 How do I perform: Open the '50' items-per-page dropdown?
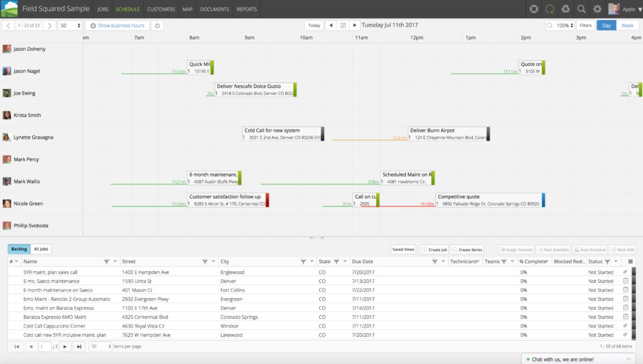tap(101, 346)
